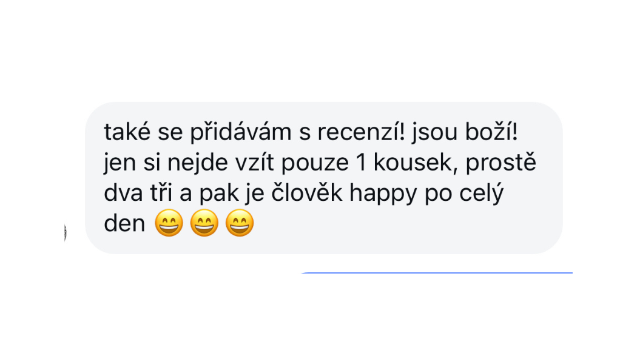Click the word "člověk" in the message

(307, 193)
